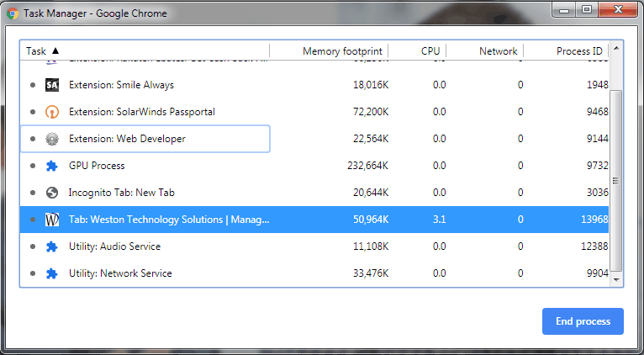Screen dimensions: 644x355
Task: Click memory value 72,200K
Action: coord(371,112)
